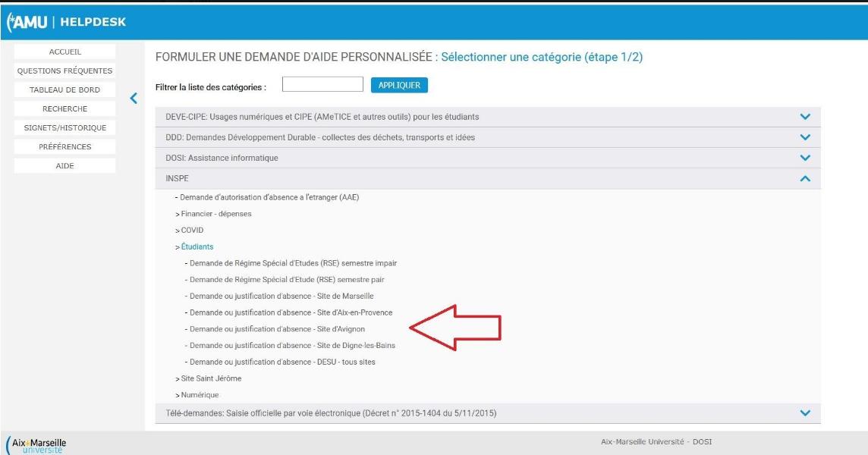Collapse the INSPE category chevron
The image size is (868, 455).
point(805,178)
